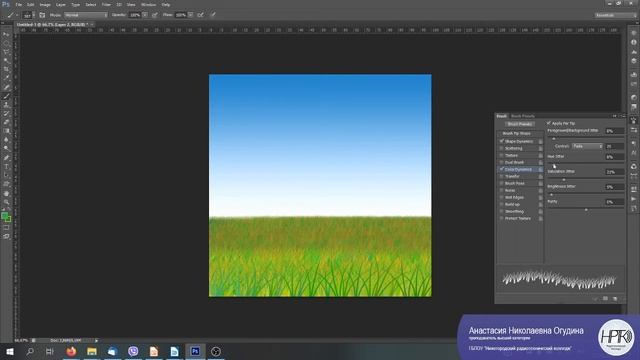Screen dimensions: 640x360
Task: Expand the status bar info arrow
Action: (96, 340)
